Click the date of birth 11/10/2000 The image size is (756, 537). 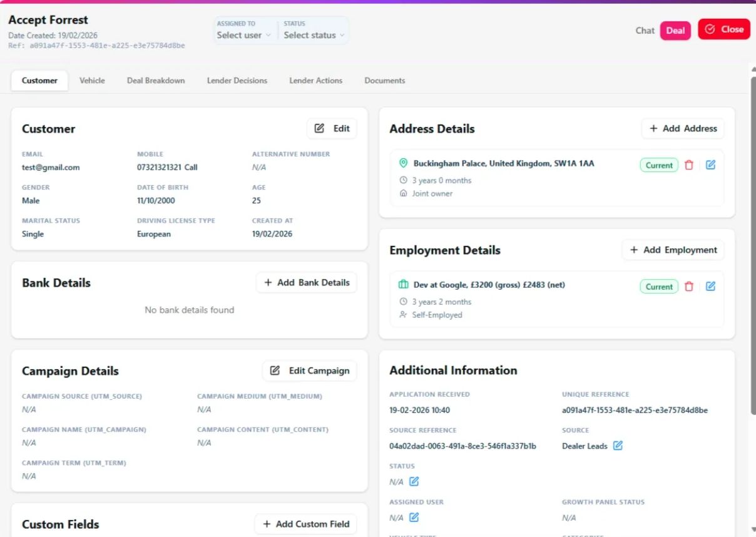click(x=156, y=201)
